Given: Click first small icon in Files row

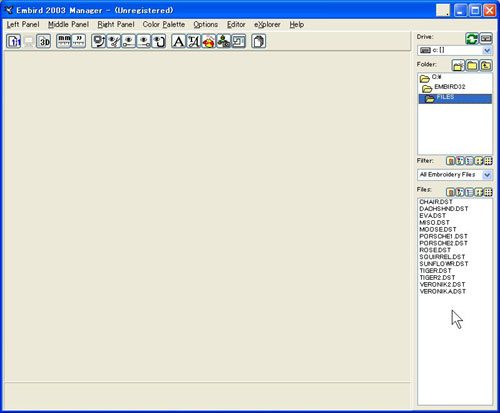Looking at the screenshot, I should pyautogui.click(x=450, y=192).
